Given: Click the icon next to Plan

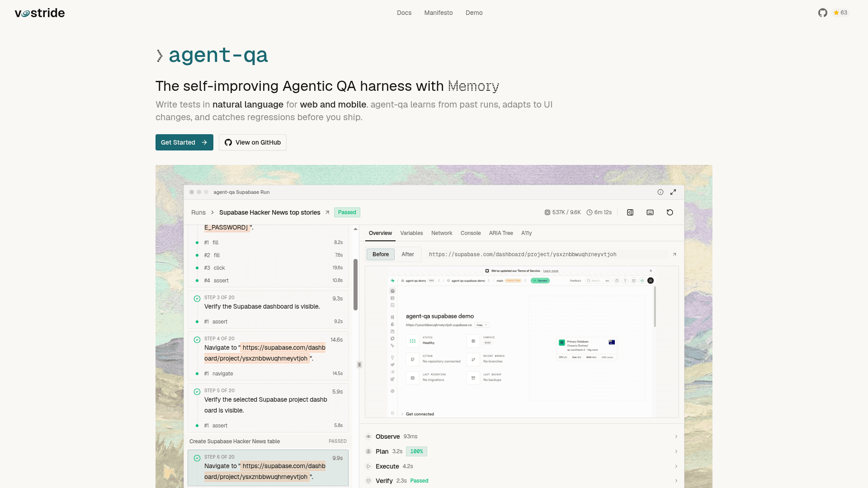Looking at the screenshot, I should pos(368,451).
